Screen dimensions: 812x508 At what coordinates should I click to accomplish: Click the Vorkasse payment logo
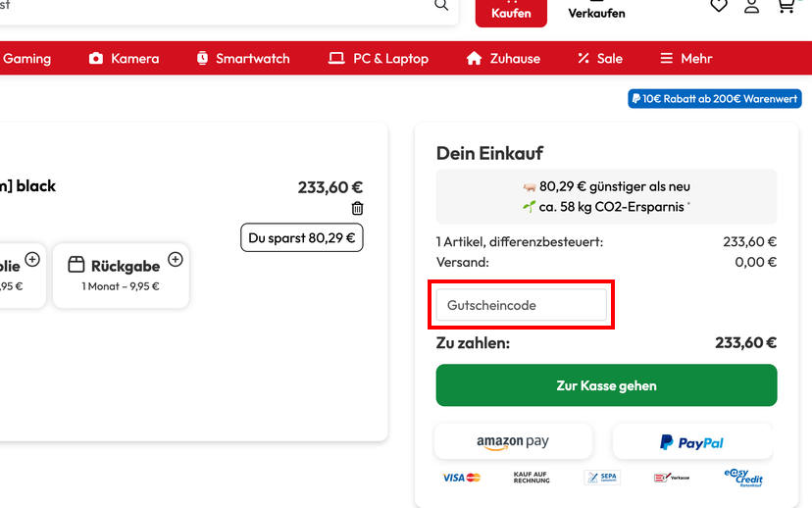pos(672,478)
